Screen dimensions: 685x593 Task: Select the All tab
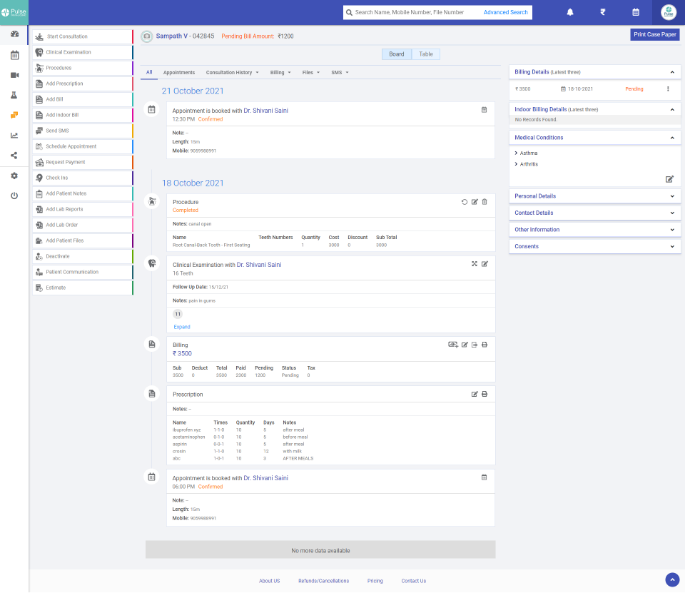point(149,73)
